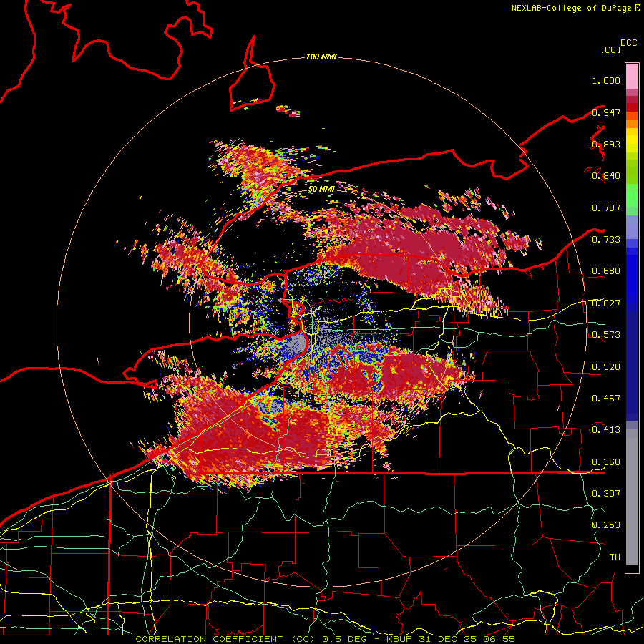Click the 1.000 value on the color scale
The image size is (644, 644).
[x=606, y=80]
